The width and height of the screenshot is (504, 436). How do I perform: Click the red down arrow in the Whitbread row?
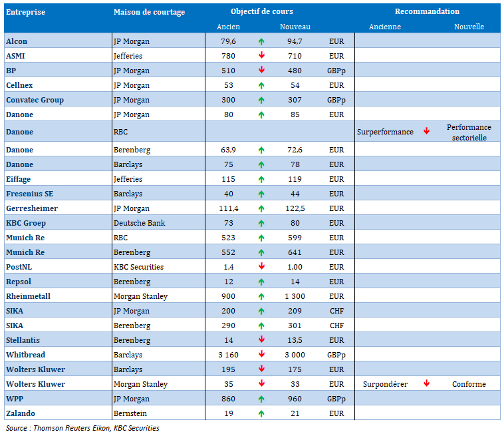[261, 355]
